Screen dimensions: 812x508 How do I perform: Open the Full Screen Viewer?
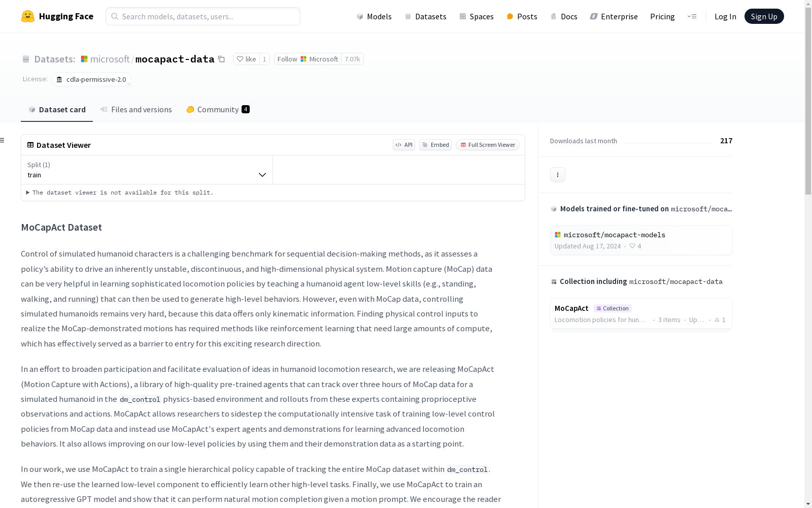pyautogui.click(x=488, y=145)
